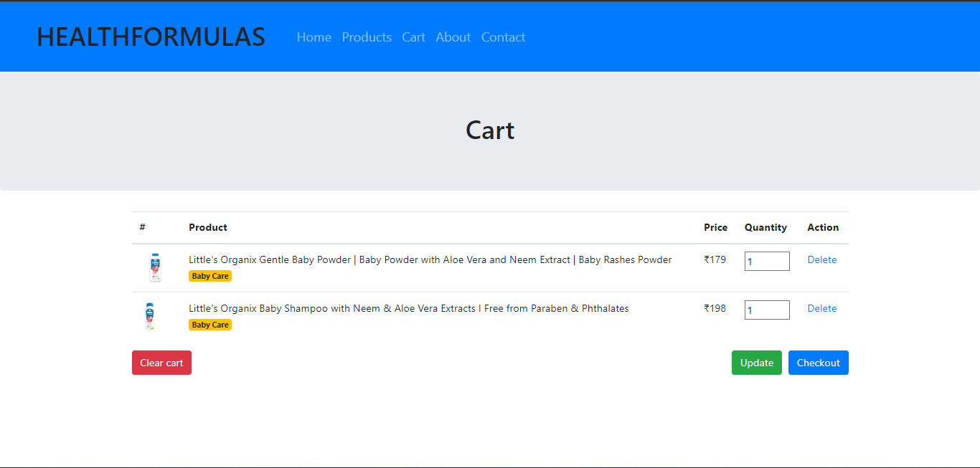
Task: Delete the baby powder from the cart
Action: [821, 259]
